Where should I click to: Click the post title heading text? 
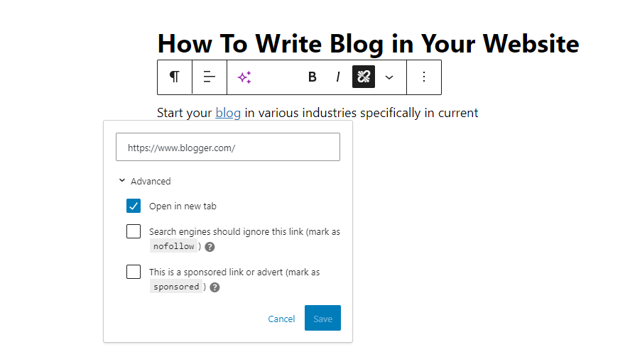point(368,44)
